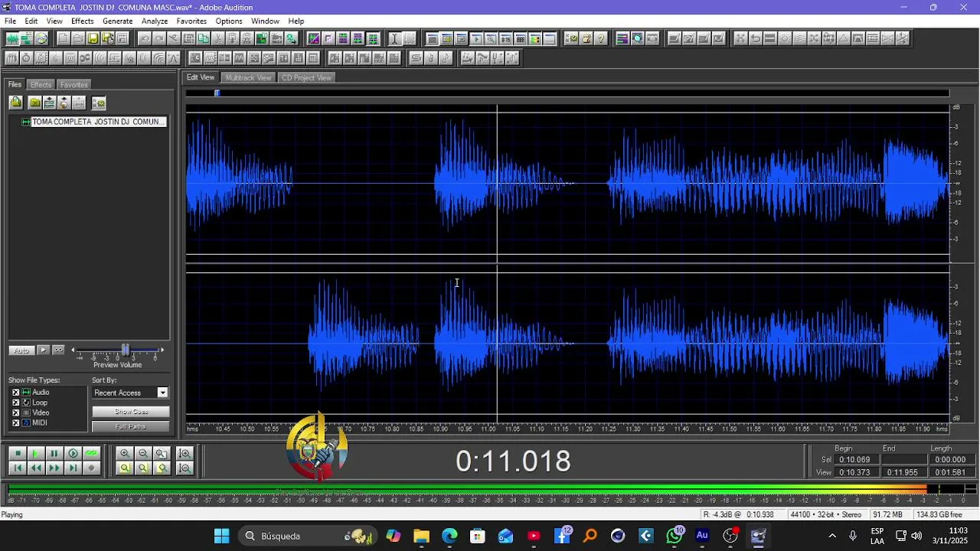Click the large time display 0:11.018
The width and height of the screenshot is (980, 551).
click(513, 461)
